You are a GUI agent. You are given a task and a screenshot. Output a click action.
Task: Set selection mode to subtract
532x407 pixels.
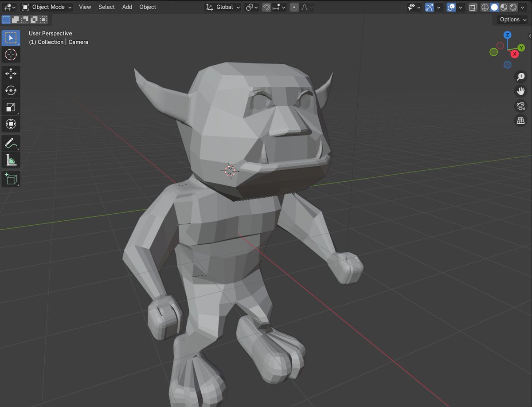point(24,20)
